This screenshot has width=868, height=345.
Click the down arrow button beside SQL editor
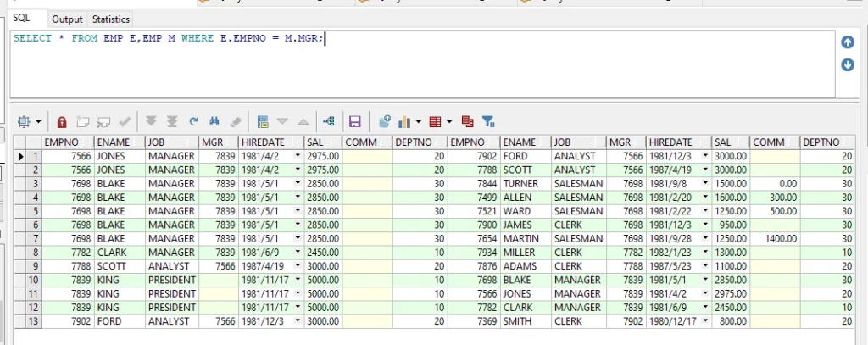pos(847,65)
